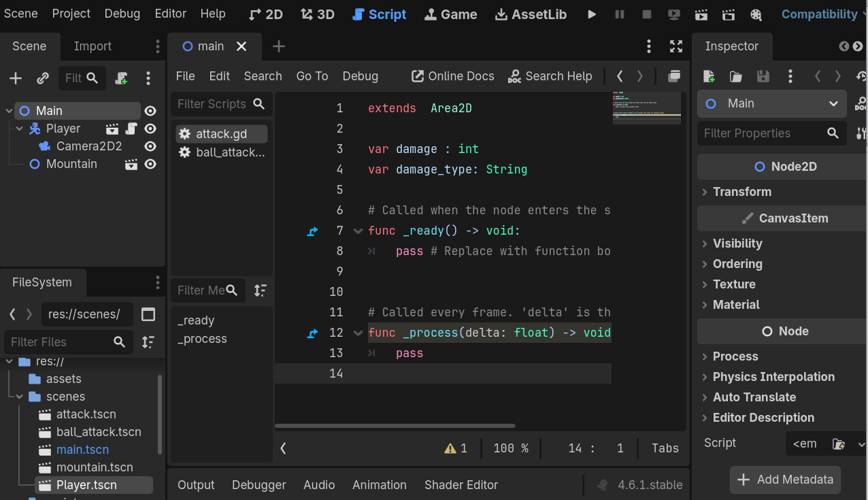Click the Add Metadata button
The image size is (868, 500).
click(785, 480)
